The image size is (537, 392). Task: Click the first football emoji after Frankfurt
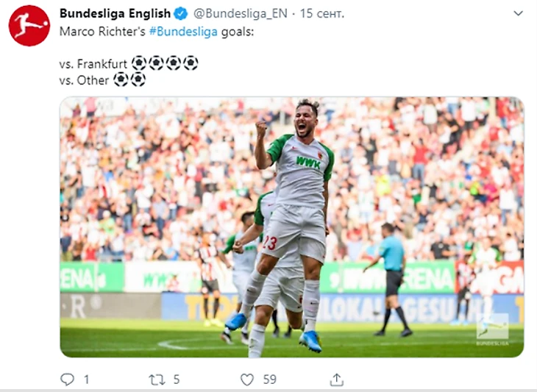[139, 63]
